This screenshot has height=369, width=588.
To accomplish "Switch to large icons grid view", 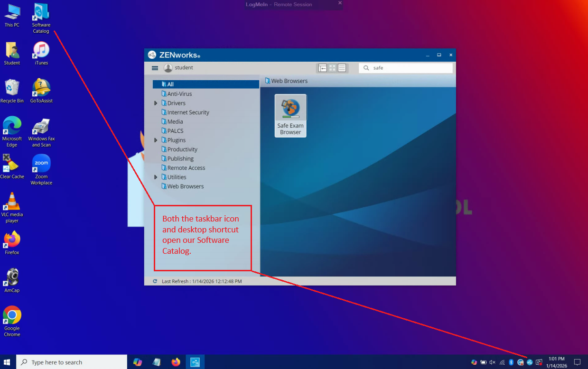I will (332, 68).
